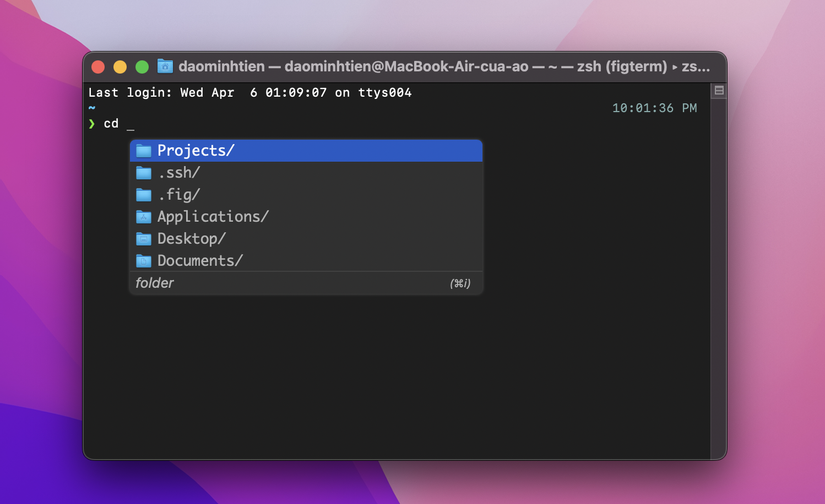The width and height of the screenshot is (825, 504).
Task: Click the ⌘i shortcut hint
Action: pyautogui.click(x=460, y=284)
